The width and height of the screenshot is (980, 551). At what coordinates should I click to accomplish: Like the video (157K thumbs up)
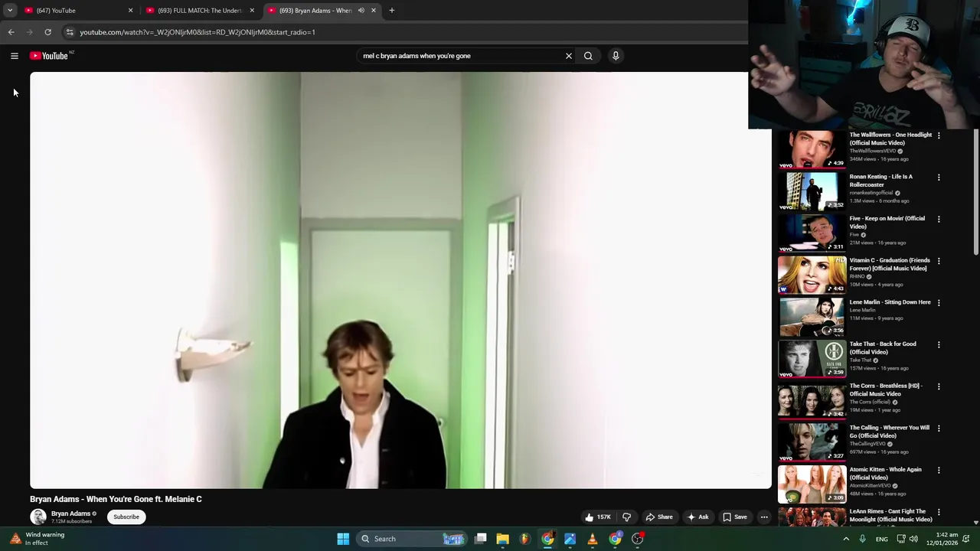[596, 517]
